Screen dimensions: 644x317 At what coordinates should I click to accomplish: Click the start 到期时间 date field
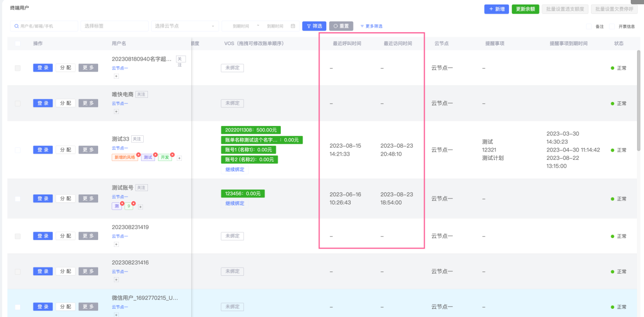coord(241,26)
